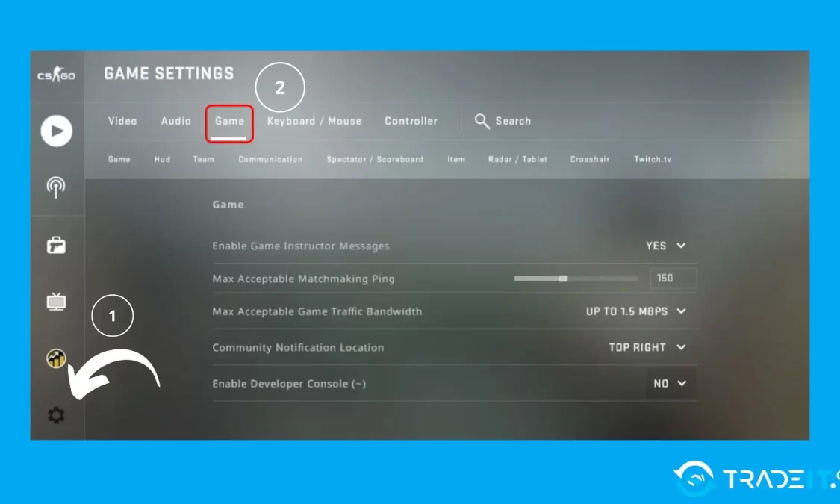
Task: Open the inventory briefcase icon
Action: coord(56,245)
